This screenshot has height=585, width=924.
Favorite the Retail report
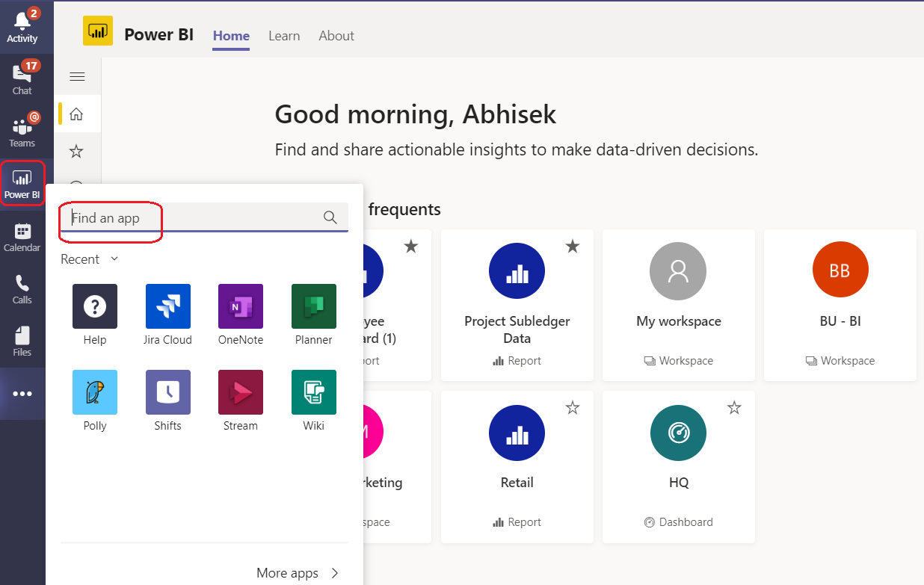(573, 408)
